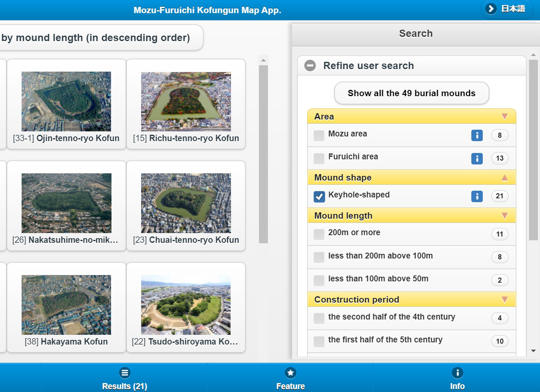This screenshot has height=392, width=540.
Task: Click the Keyhole-shaped count badge 21
Action: [x=500, y=196]
